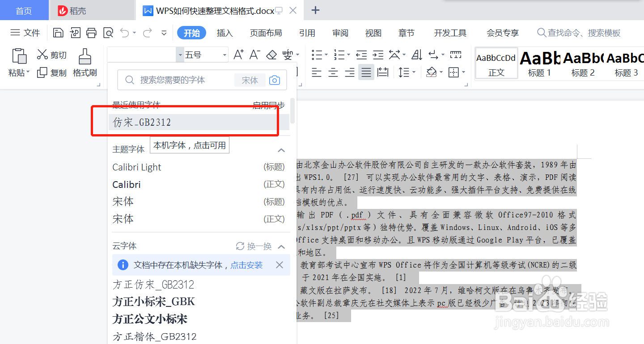
Task: Click the Decrease Font Size icon
Action: coord(254,55)
